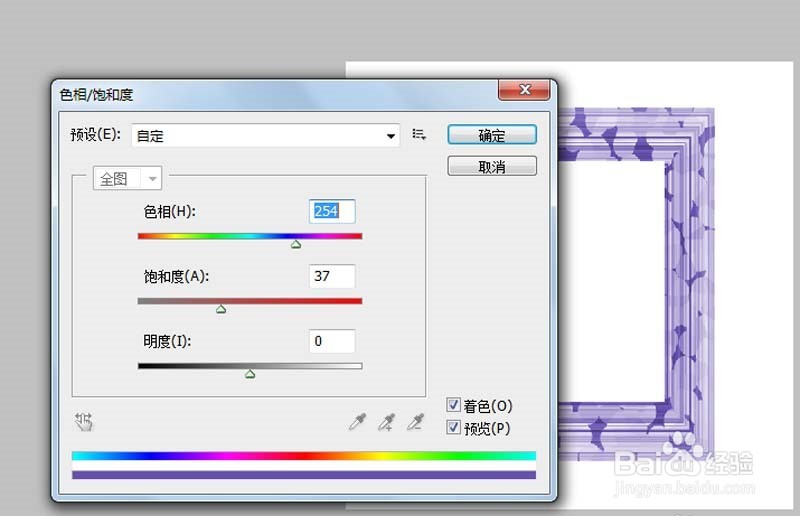Toggle the 预览(P) preview checkbox

click(x=453, y=427)
